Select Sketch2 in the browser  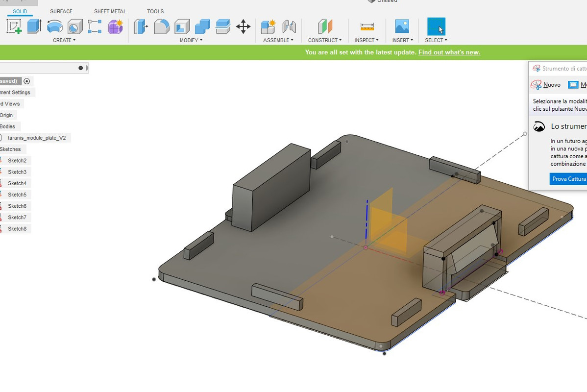pos(17,161)
